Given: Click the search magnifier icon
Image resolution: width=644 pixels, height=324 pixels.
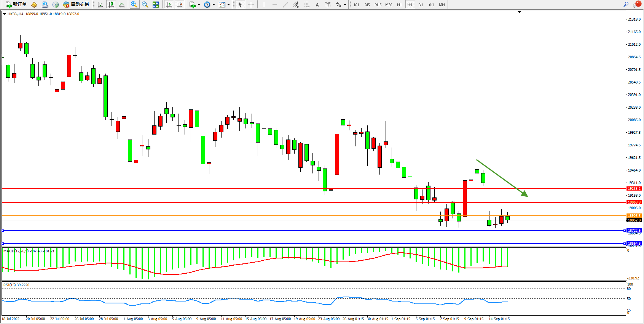Looking at the screenshot, I should point(626,5).
